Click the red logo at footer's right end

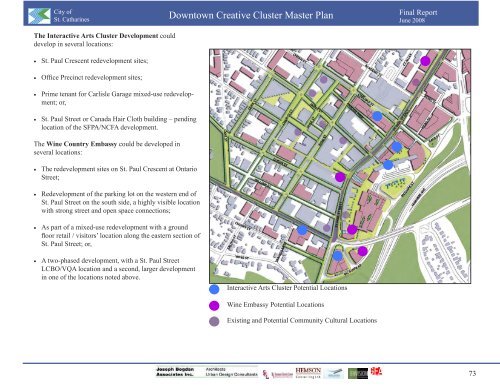[x=376, y=371]
